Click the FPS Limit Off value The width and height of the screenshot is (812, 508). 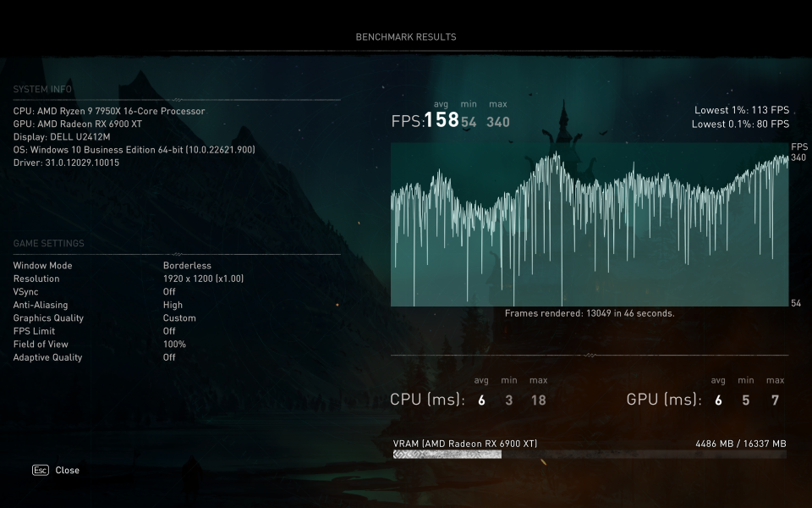169,331
